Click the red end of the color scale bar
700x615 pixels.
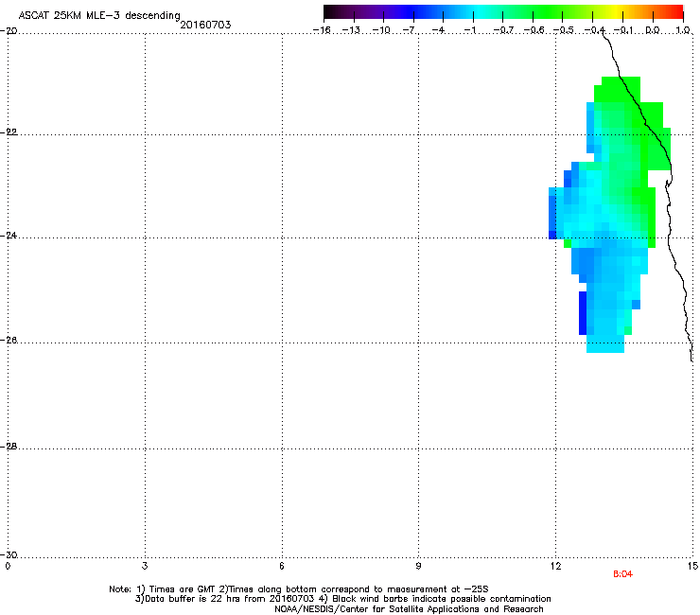[677, 11]
